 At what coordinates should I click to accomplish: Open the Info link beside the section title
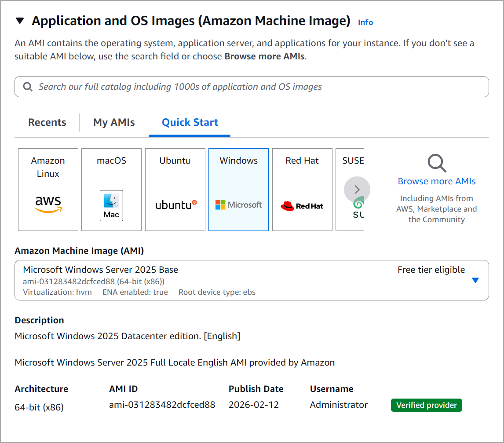click(365, 22)
